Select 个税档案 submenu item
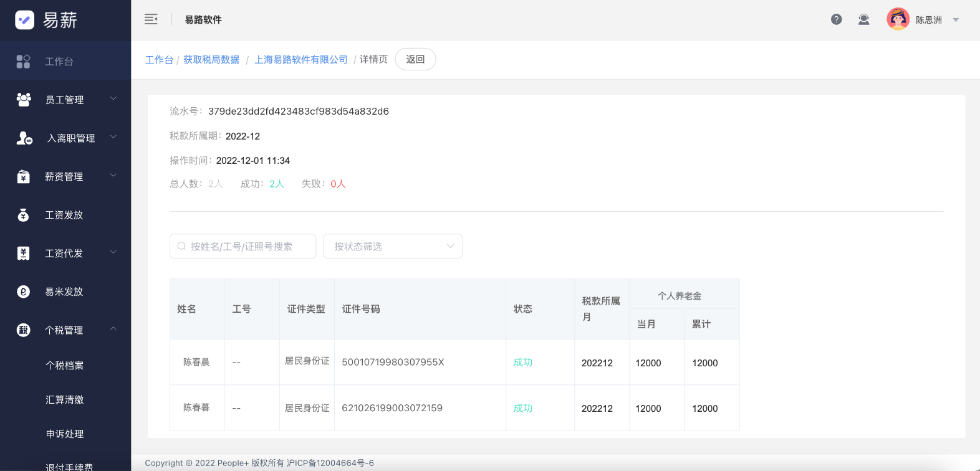980x471 pixels. coord(64,366)
